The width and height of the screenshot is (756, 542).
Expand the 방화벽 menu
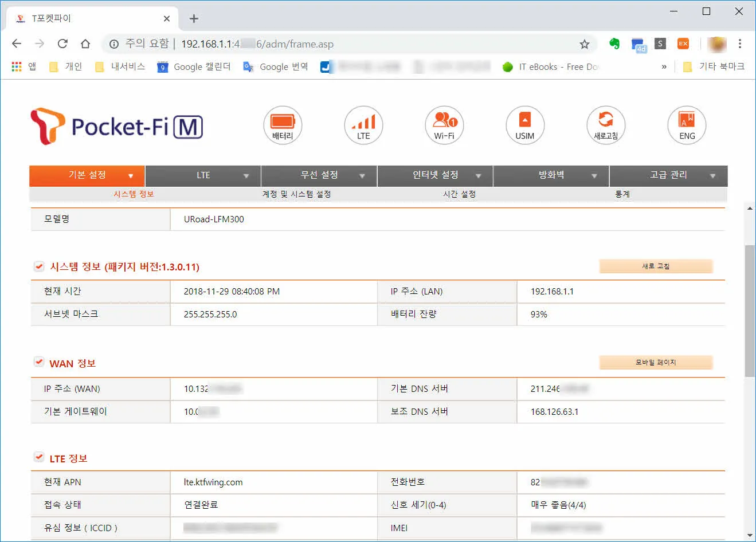551,175
